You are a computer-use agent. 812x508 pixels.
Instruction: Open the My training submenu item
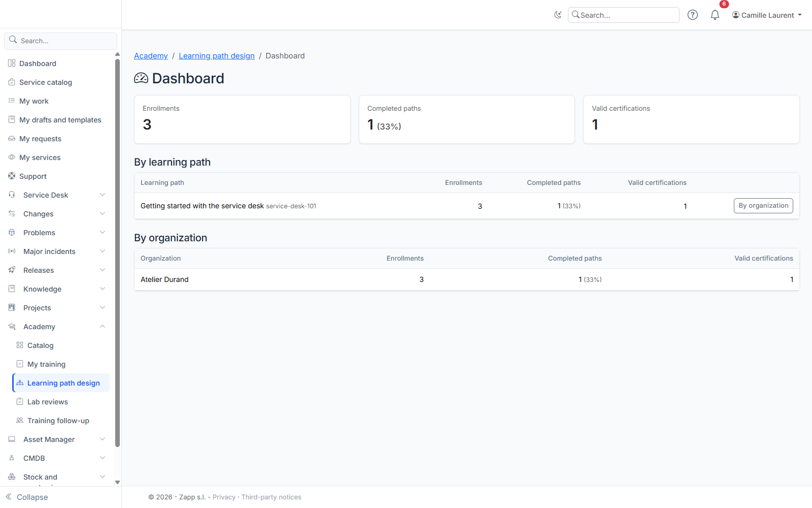click(x=61, y=364)
